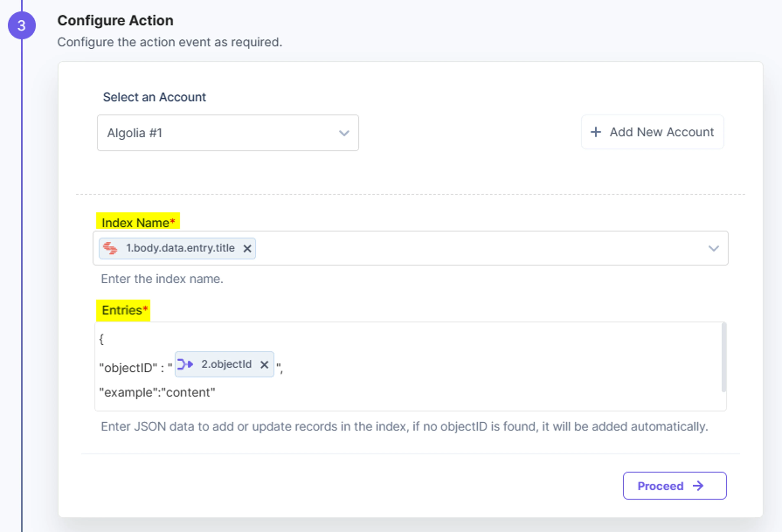782x532 pixels.
Task: Click the plus icon beside Add New Account
Action: (x=596, y=132)
